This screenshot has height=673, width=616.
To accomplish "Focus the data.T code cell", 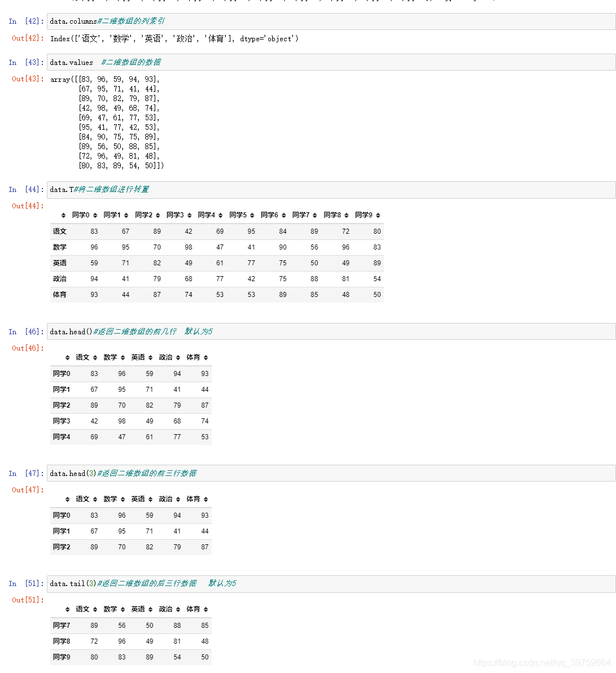I will coord(331,190).
